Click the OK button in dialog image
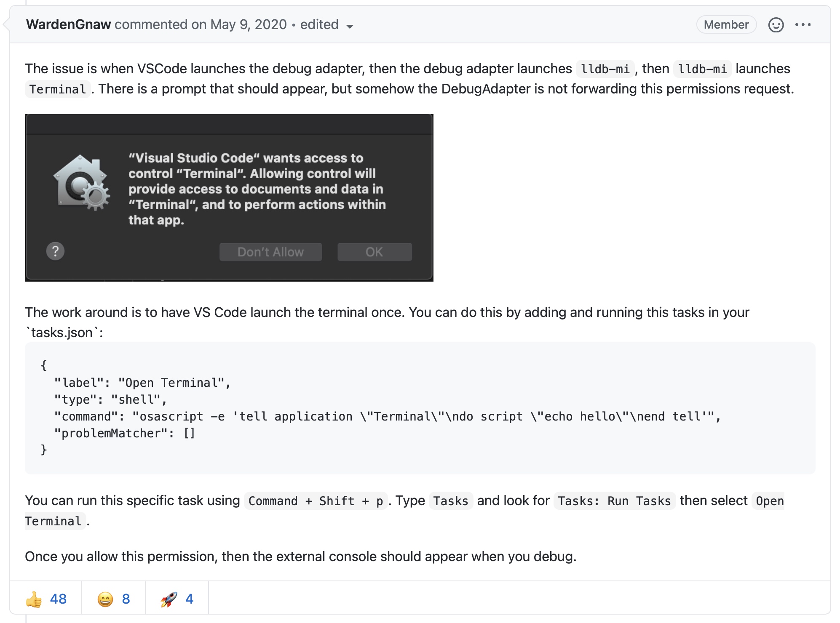The height and width of the screenshot is (623, 840). click(375, 252)
